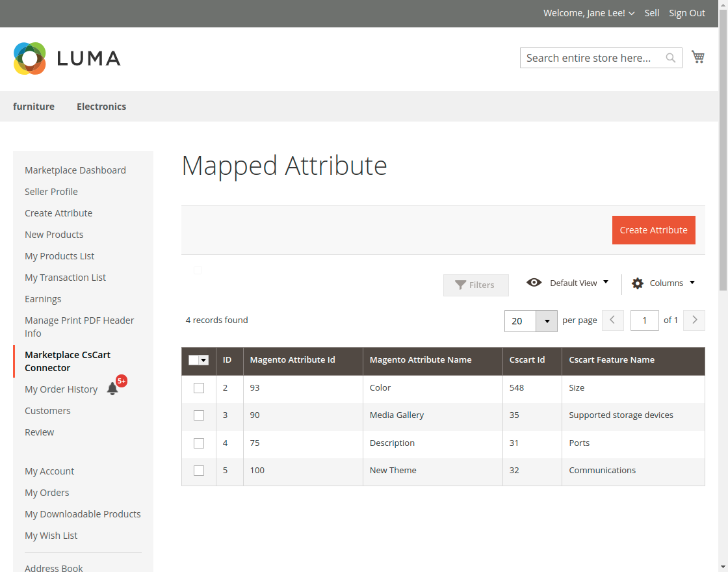Click the Columns gear icon
Viewport: 728px width, 572px height.
click(x=638, y=283)
